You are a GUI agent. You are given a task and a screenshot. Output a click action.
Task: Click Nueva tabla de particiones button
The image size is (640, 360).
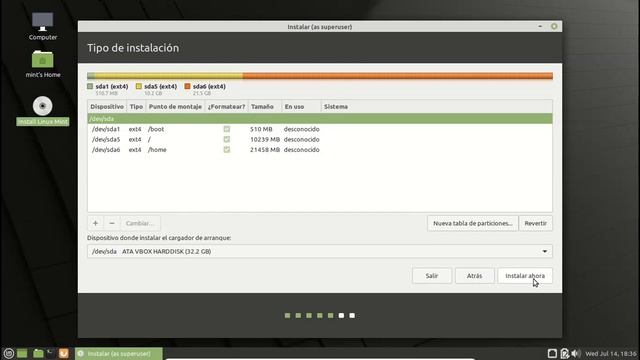point(473,223)
